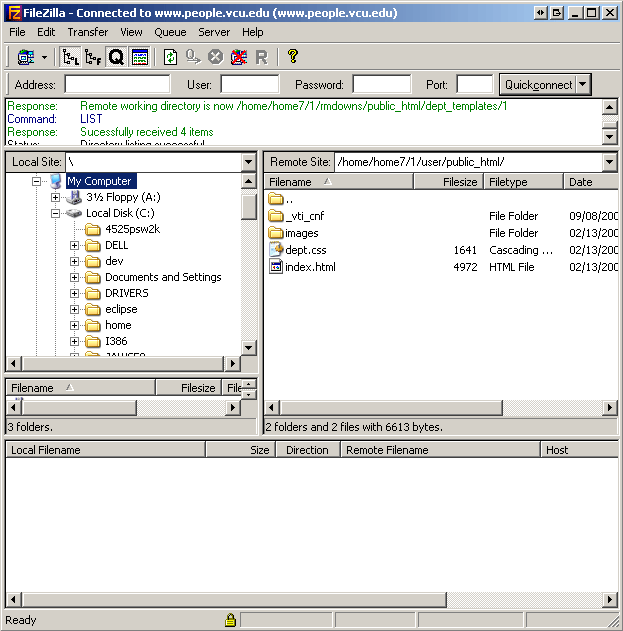Open the Remote Site path dropdown

[610, 162]
